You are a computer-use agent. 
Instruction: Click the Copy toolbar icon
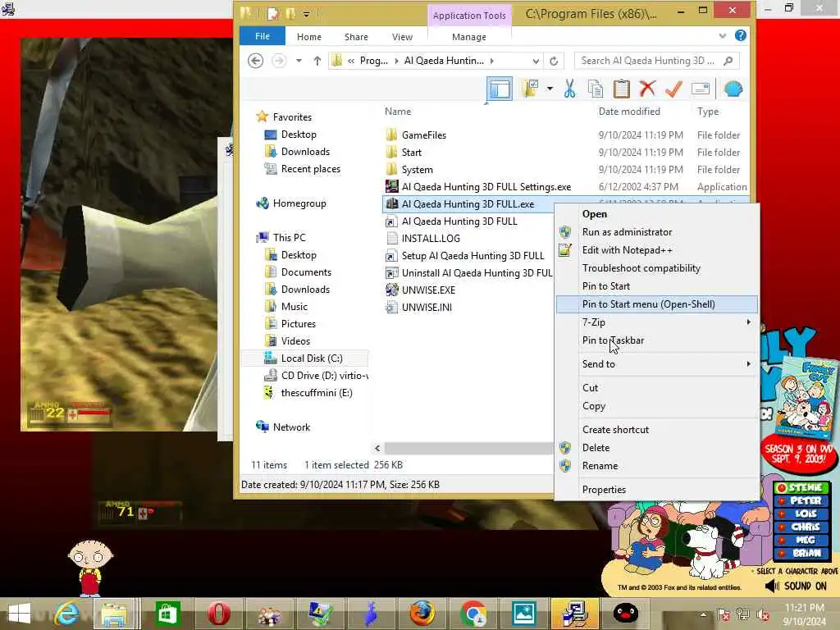click(596, 89)
